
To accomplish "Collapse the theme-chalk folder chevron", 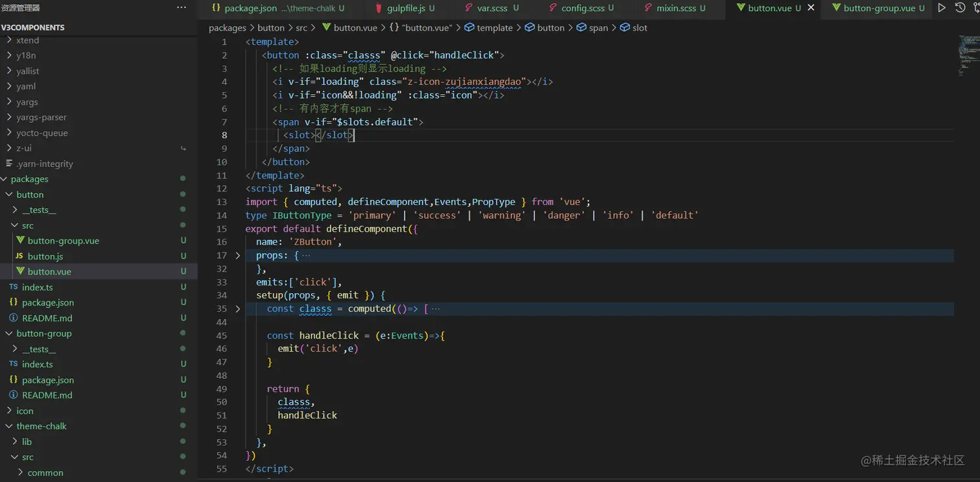I will coord(9,426).
